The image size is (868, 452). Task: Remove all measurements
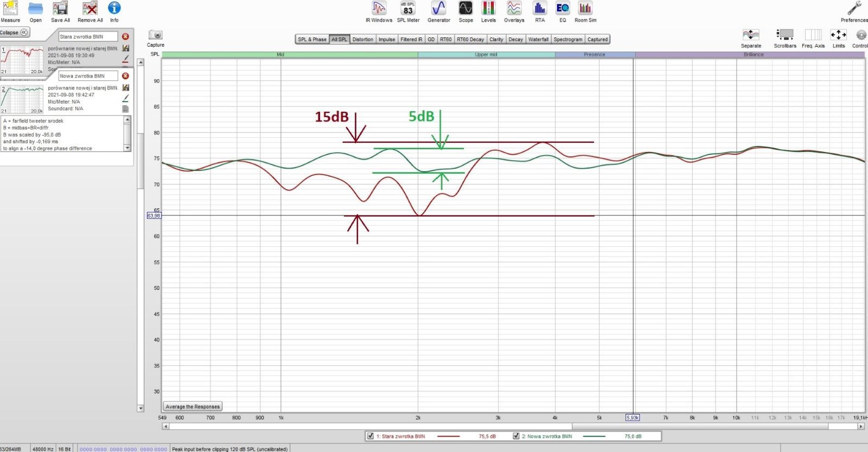point(90,11)
